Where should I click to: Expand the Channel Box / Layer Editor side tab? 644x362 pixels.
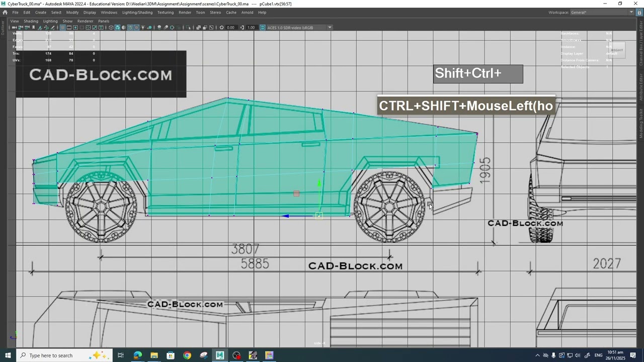pyautogui.click(x=641, y=43)
